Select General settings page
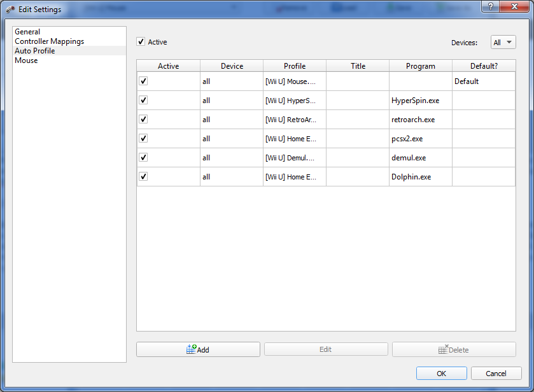The image size is (534, 392). point(27,32)
